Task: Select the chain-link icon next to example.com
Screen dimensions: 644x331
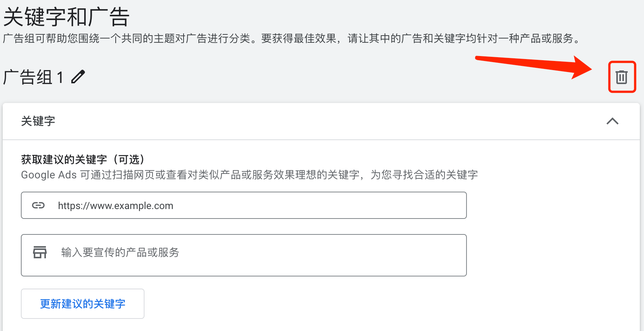Action: (x=38, y=205)
